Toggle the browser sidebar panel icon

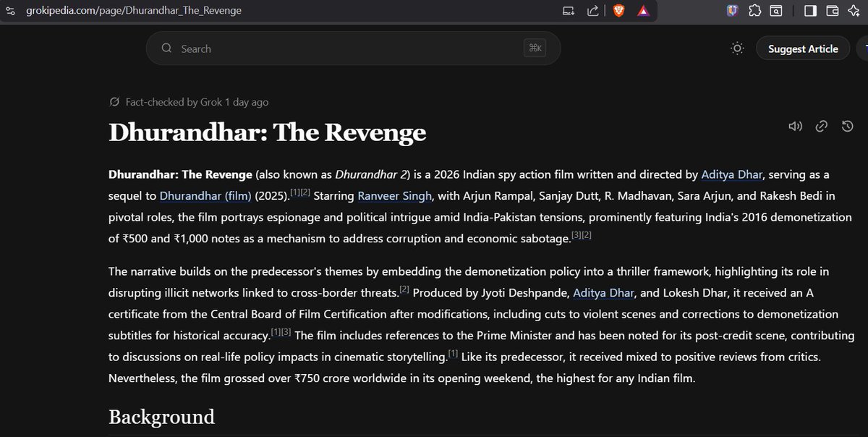[x=810, y=10]
